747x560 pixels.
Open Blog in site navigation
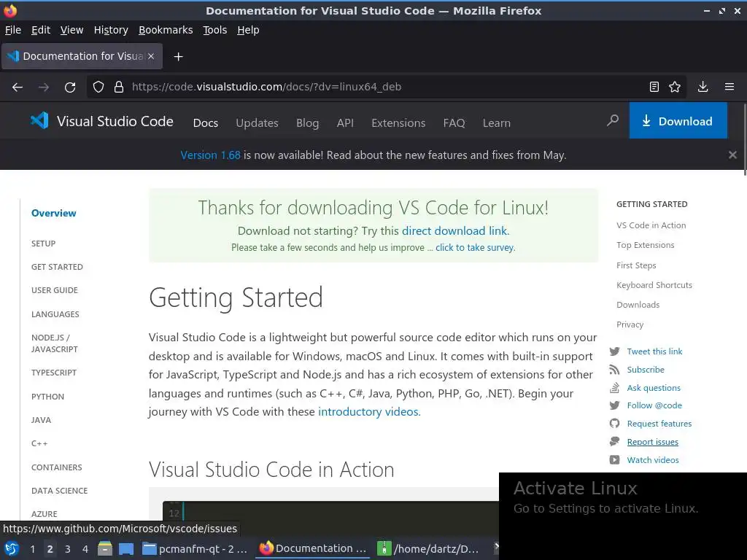pos(307,122)
